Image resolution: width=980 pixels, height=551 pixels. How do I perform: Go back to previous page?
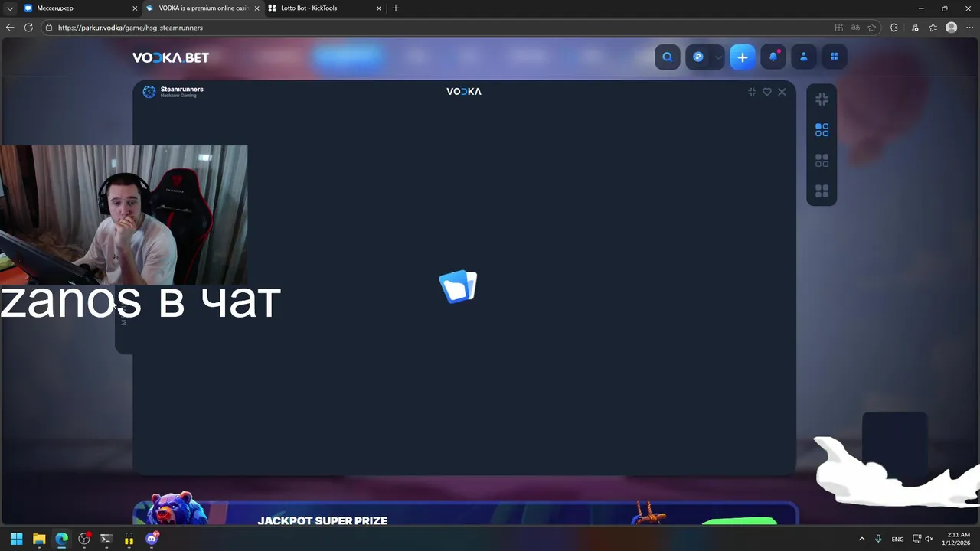point(10,28)
